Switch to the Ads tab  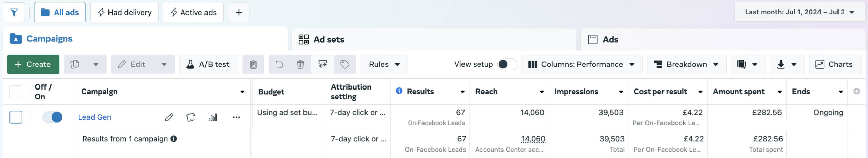click(x=610, y=40)
